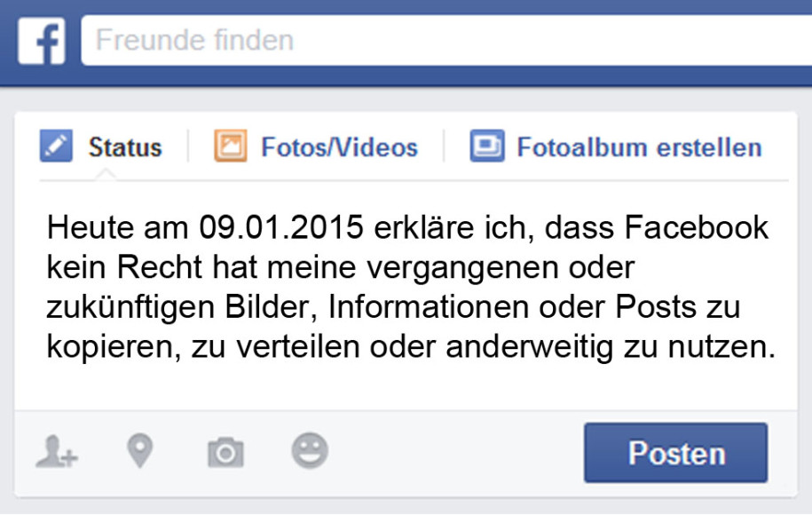Click the line starting 'zukünftigen Bilder'

click(x=393, y=307)
